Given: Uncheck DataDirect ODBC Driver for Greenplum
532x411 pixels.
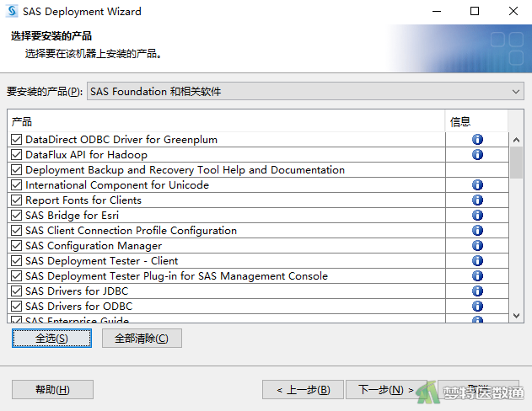Looking at the screenshot, I should [x=16, y=139].
